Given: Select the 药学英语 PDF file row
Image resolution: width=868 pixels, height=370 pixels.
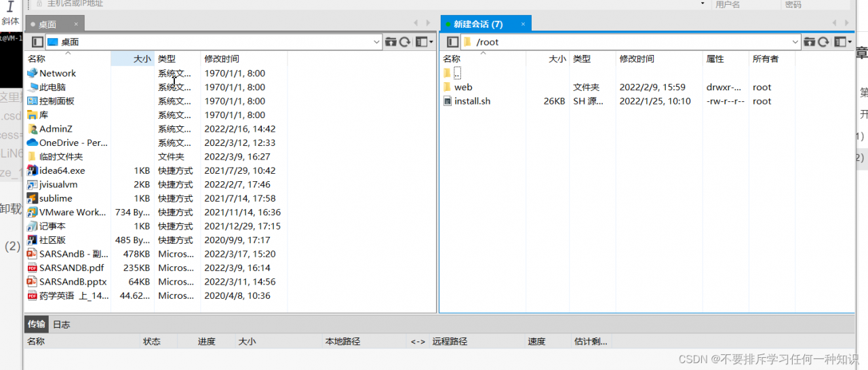Looking at the screenshot, I should [x=156, y=295].
